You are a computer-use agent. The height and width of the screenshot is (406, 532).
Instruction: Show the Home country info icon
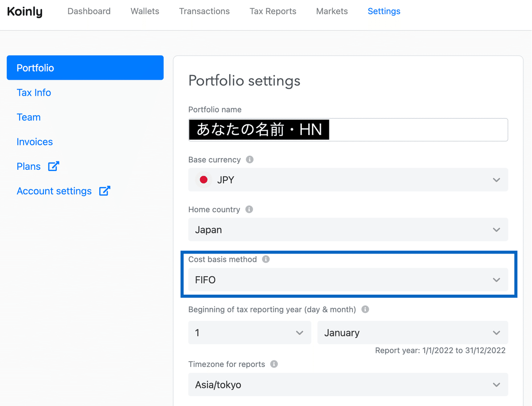pyautogui.click(x=249, y=209)
